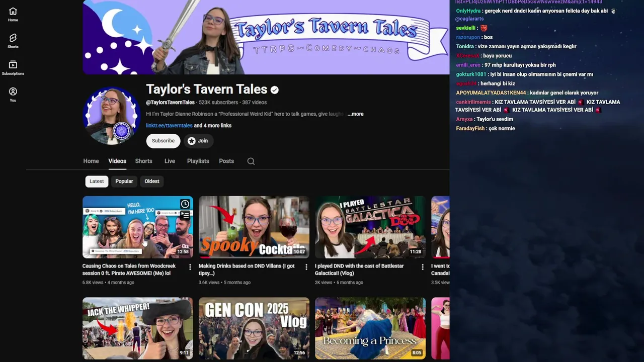Click the Taylor's Tavern Tales channel banner
Viewport: 644px width, 362px height.
(x=266, y=37)
